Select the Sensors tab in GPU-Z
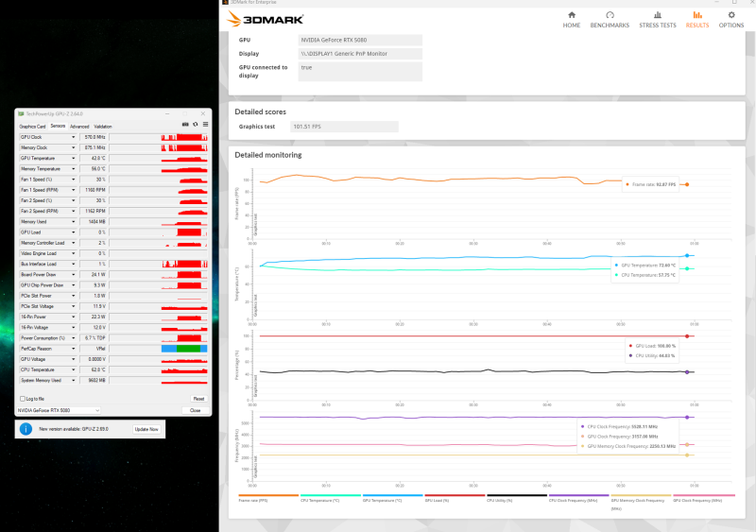Viewport: 756px width, 532px height. click(58, 126)
